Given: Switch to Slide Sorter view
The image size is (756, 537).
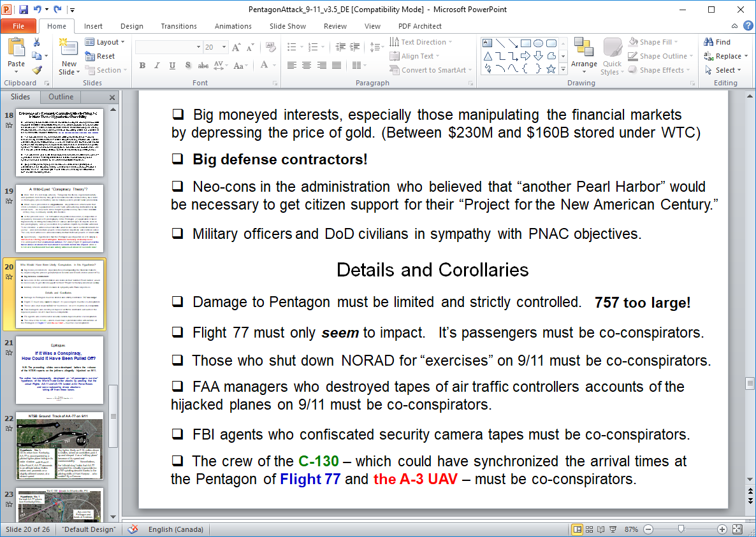Looking at the screenshot, I should [x=589, y=529].
